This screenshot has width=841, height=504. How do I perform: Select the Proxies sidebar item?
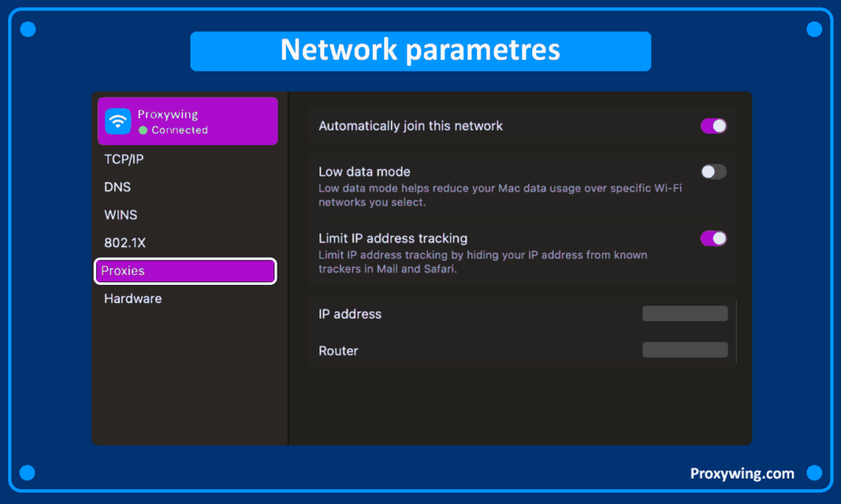pos(186,271)
